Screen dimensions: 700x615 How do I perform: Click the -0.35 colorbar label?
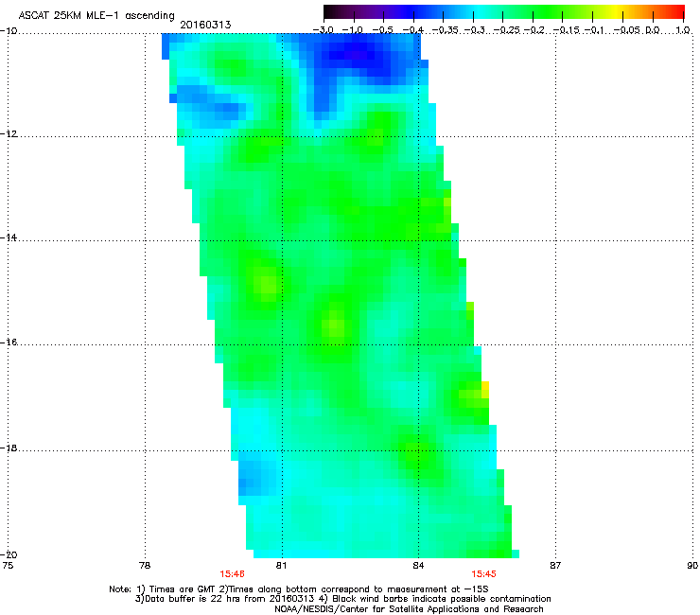(x=446, y=30)
